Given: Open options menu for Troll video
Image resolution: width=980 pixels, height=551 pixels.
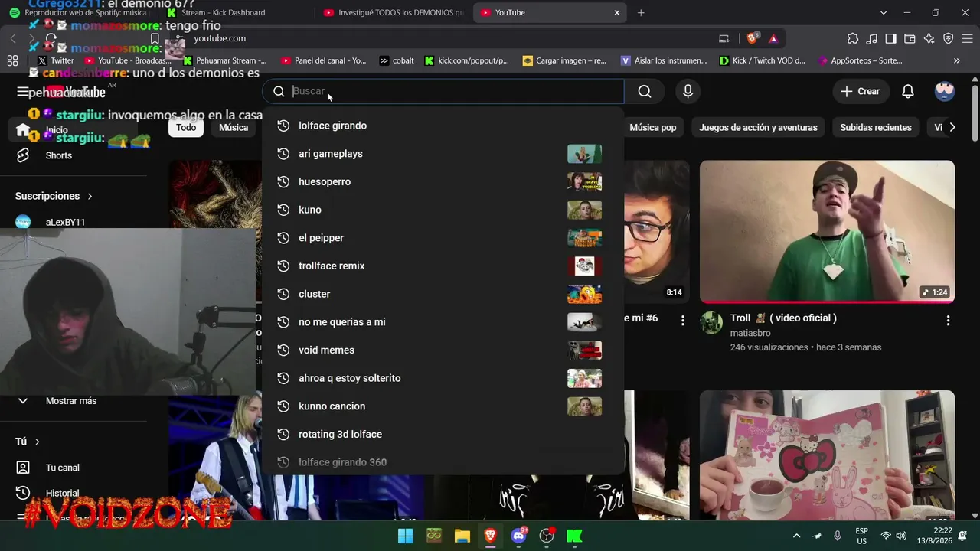Looking at the screenshot, I should (x=949, y=321).
